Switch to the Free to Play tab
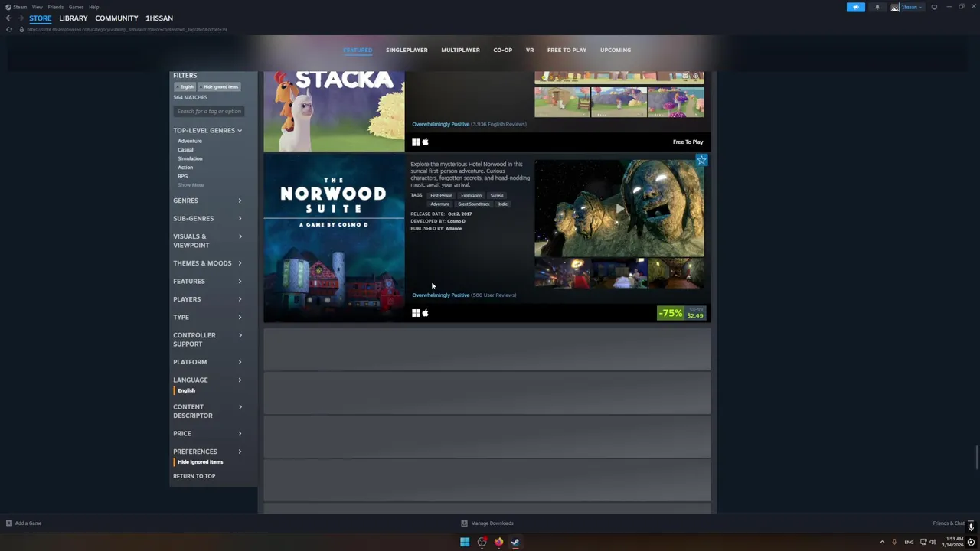This screenshot has width=980, height=551. click(567, 50)
